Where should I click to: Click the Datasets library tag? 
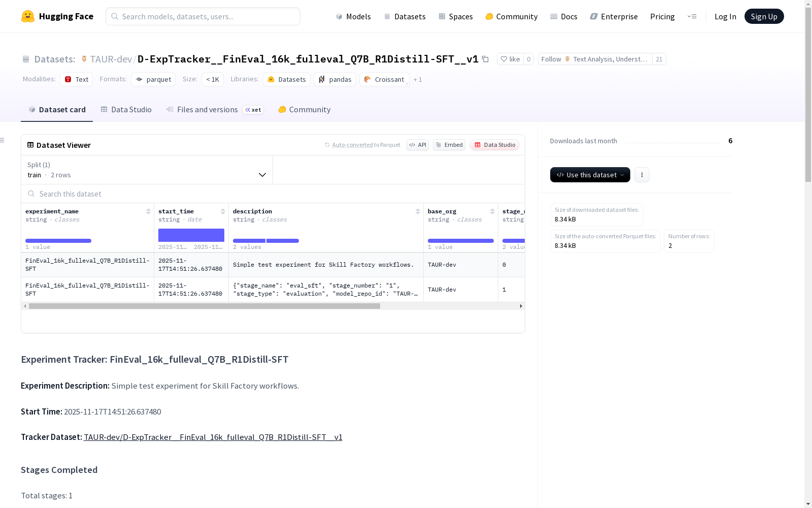pyautogui.click(x=287, y=79)
